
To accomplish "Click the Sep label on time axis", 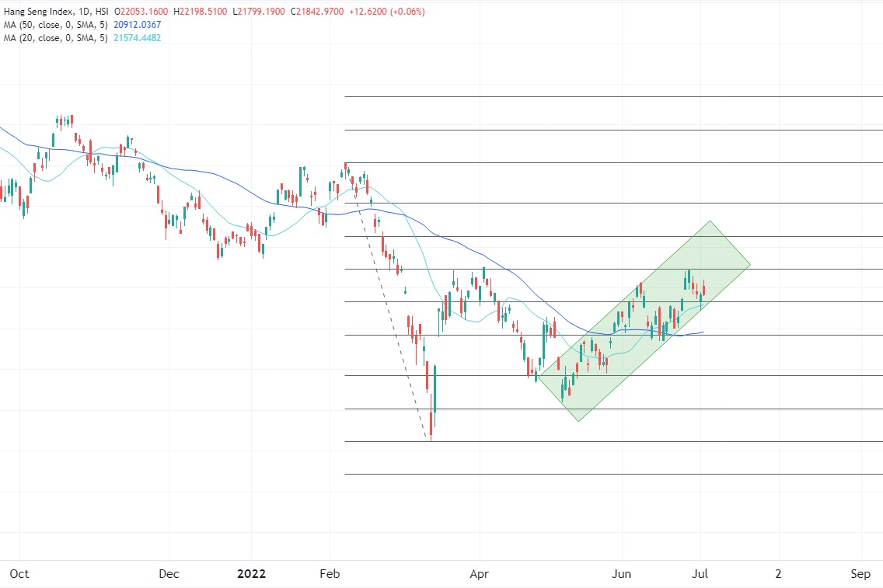I will point(860,574).
